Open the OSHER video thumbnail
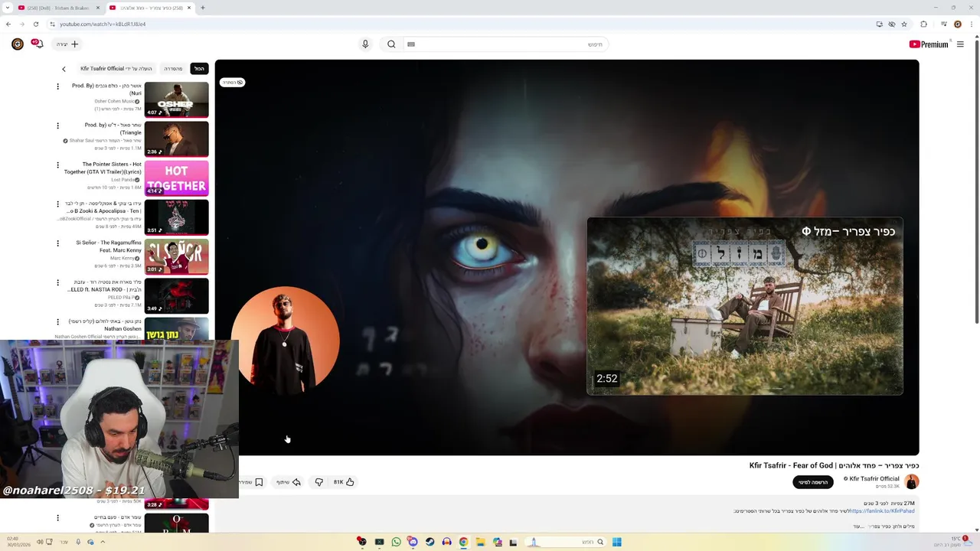Image resolution: width=980 pixels, height=551 pixels. point(177,99)
